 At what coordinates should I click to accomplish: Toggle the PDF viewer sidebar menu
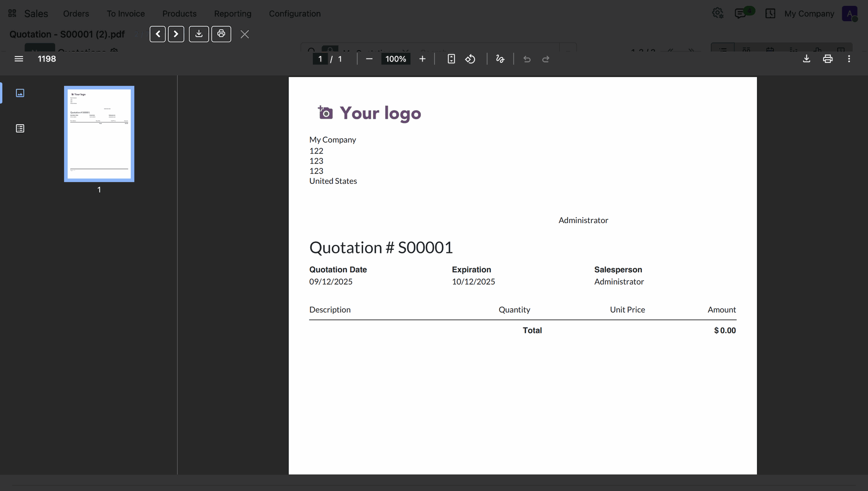pyautogui.click(x=19, y=59)
